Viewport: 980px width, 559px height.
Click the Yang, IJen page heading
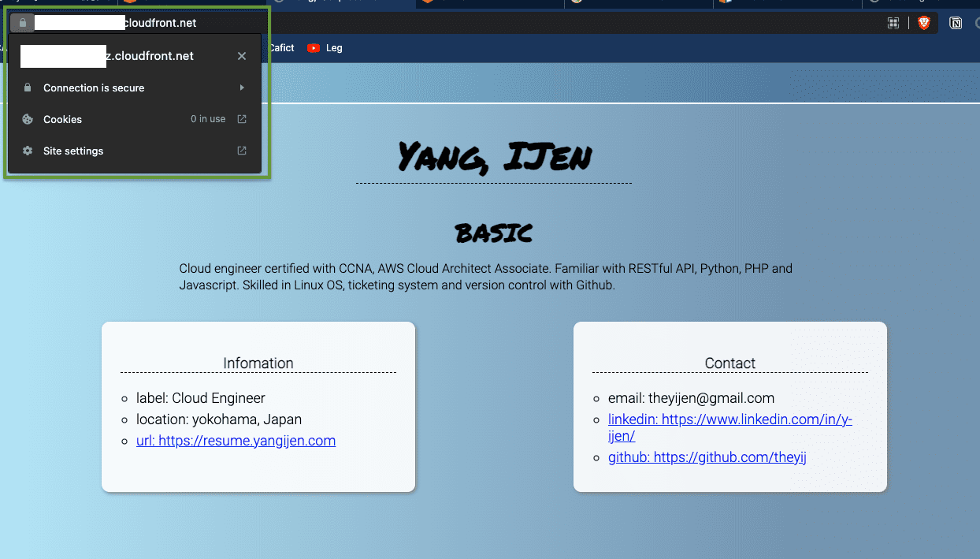[494, 157]
